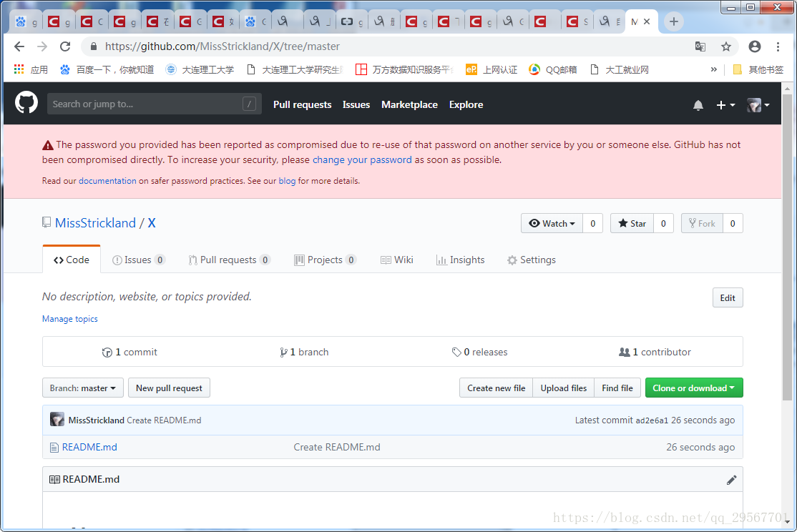Image resolution: width=797 pixels, height=532 pixels.
Task: Open Explore in top navigation
Action: [466, 104]
